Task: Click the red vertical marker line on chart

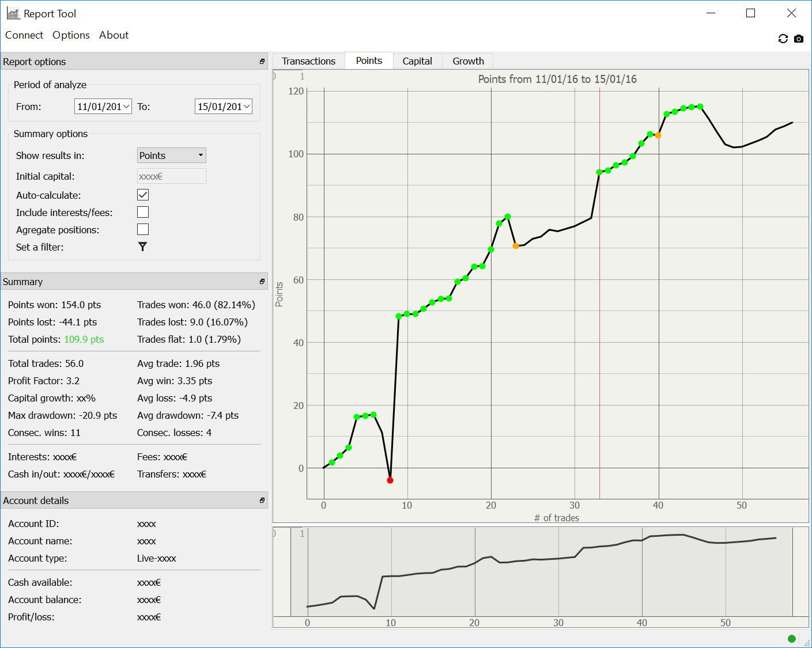Action: (x=599, y=346)
